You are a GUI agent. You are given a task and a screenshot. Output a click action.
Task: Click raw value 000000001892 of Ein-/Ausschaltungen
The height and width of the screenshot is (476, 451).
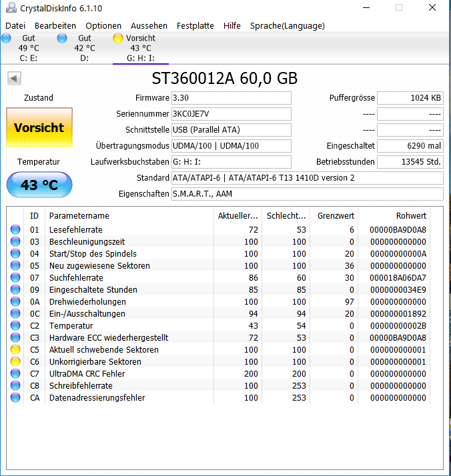tap(398, 313)
